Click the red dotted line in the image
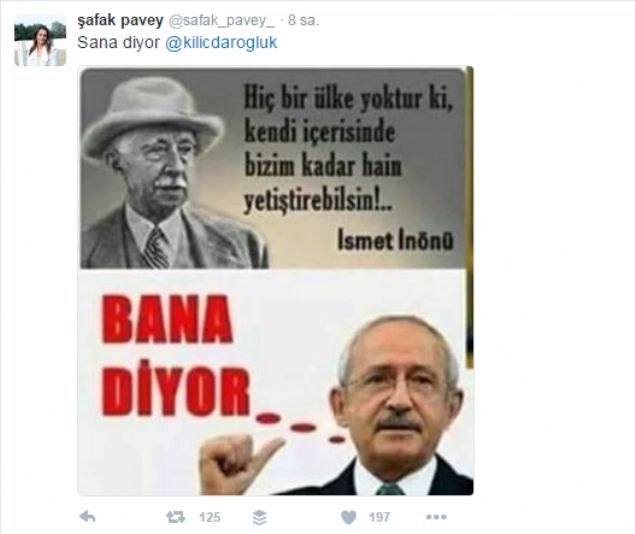The width and height of the screenshot is (635, 534). 301,427
